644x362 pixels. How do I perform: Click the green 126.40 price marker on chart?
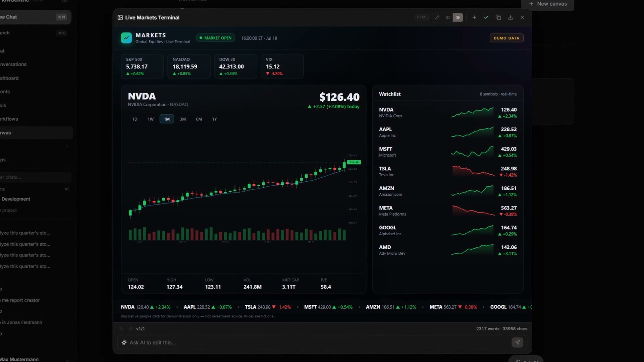[354, 162]
